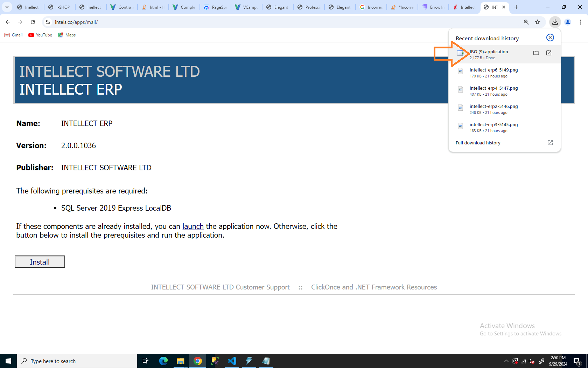Click Type here to search box
Viewport: 588px width, 368px height.
coord(77,361)
